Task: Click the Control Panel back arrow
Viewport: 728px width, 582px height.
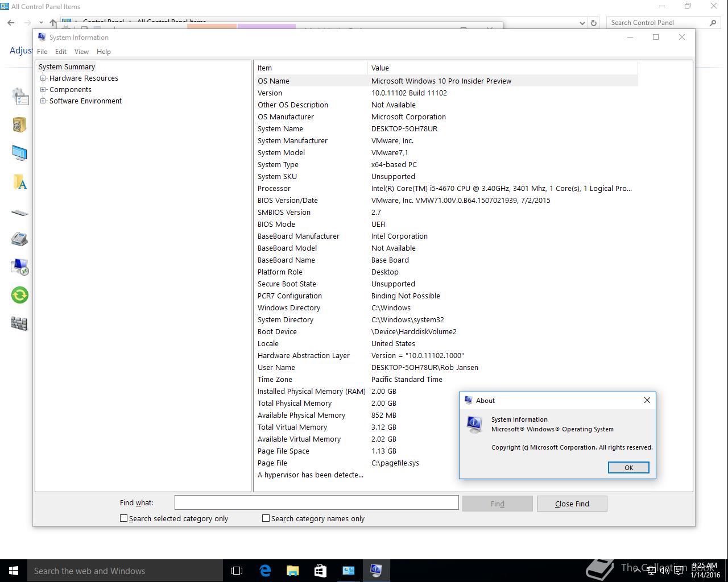Action: pyautogui.click(x=11, y=23)
